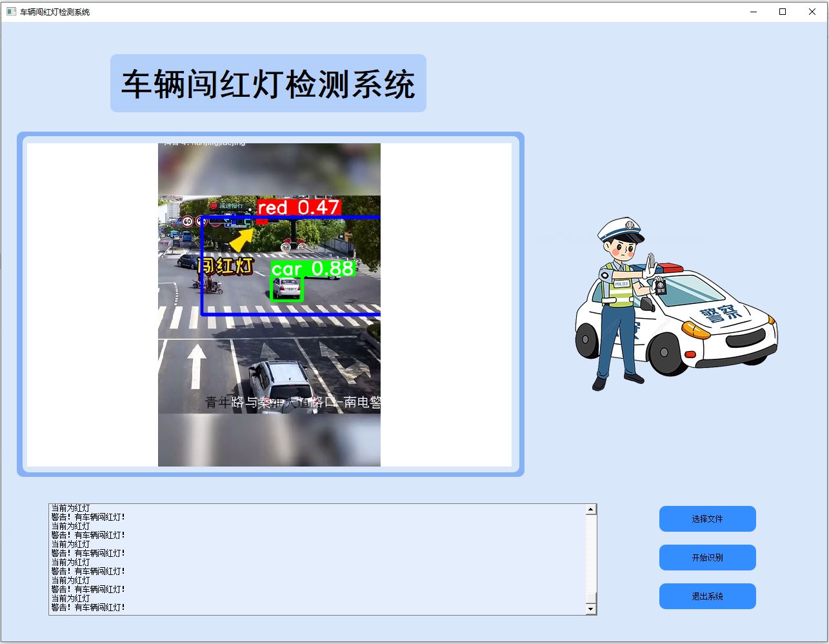Close the detection system window

812,12
